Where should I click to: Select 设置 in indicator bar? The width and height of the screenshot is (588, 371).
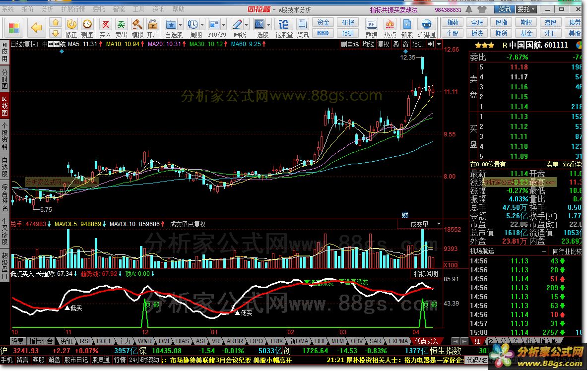(17, 341)
